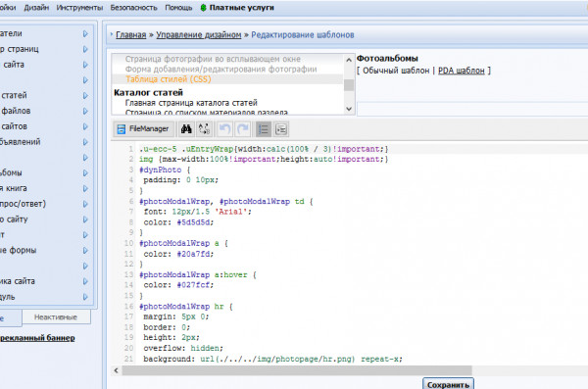Screen dimensions: 588x389
Task: Click the code editor horizontal scrollbar
Action: (297, 370)
